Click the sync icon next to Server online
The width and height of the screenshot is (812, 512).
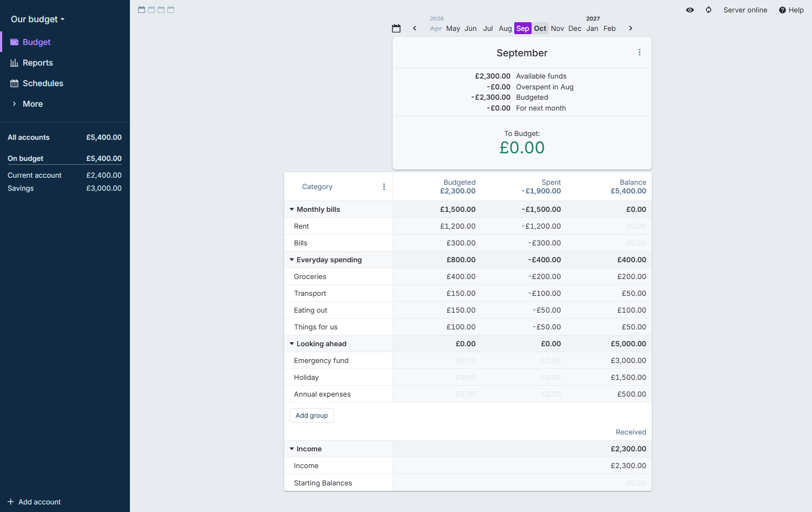point(709,10)
